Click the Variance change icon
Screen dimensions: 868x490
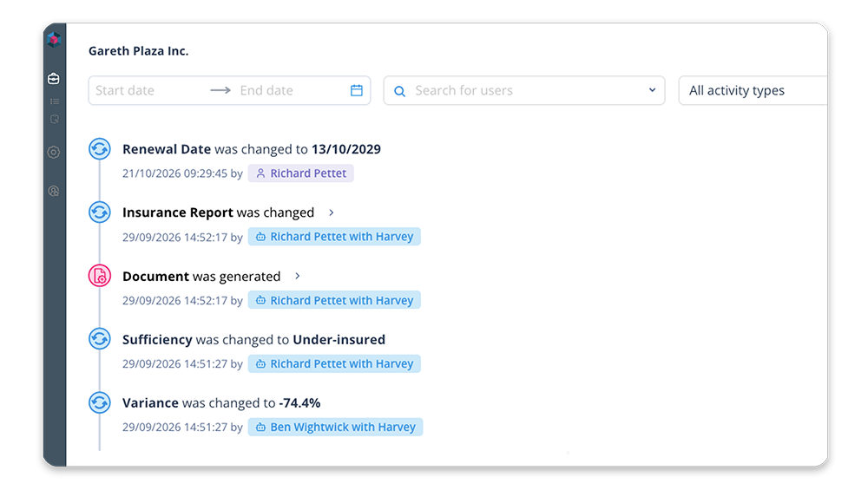point(100,402)
